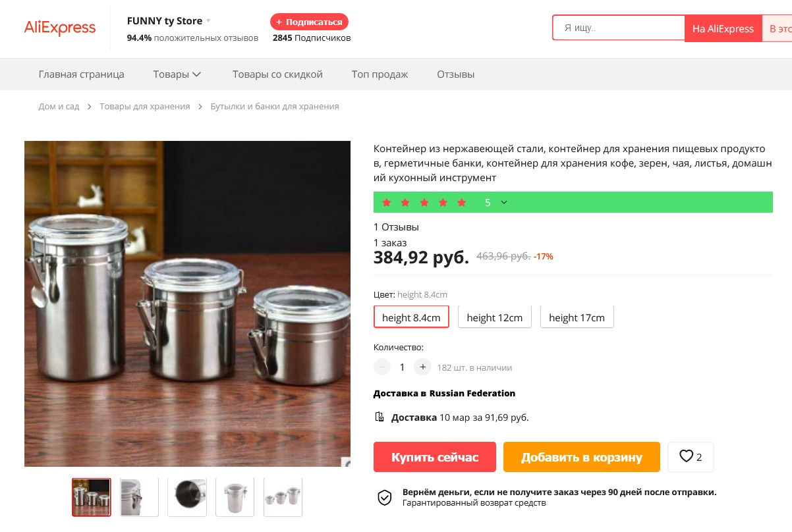The image size is (792, 532).
Task: Go to the Топ продаж tab
Action: pyautogui.click(x=380, y=74)
